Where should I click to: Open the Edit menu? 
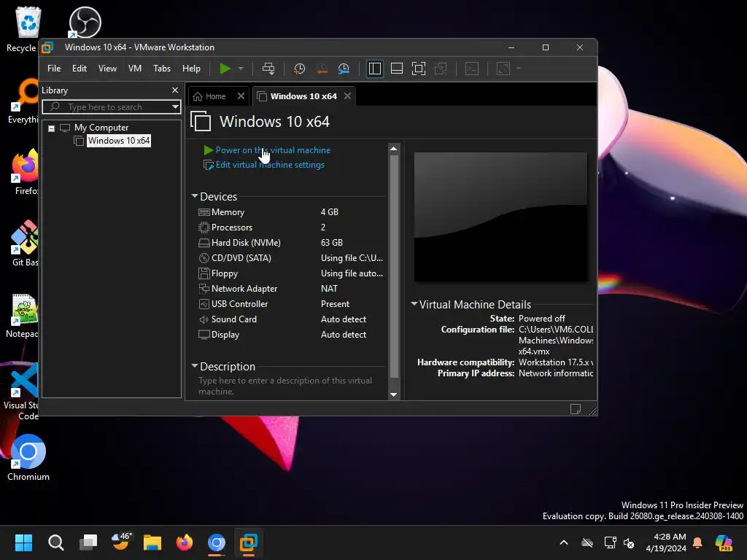click(79, 69)
